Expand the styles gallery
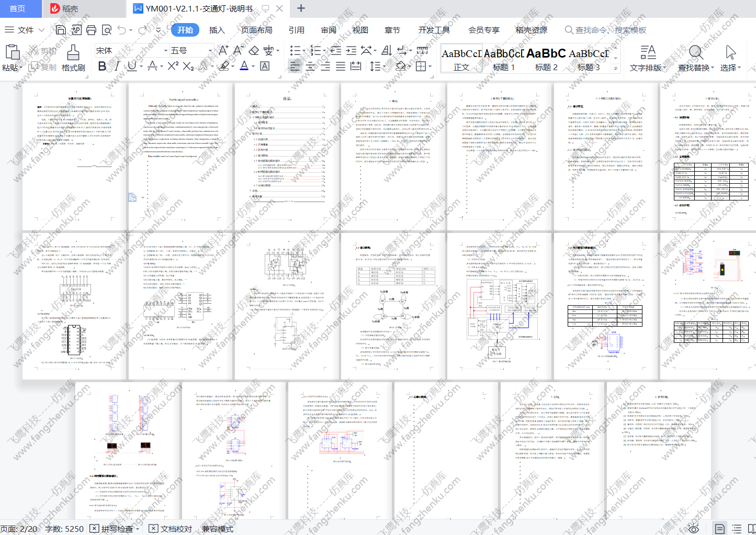This screenshot has height=535, width=756. point(616,68)
